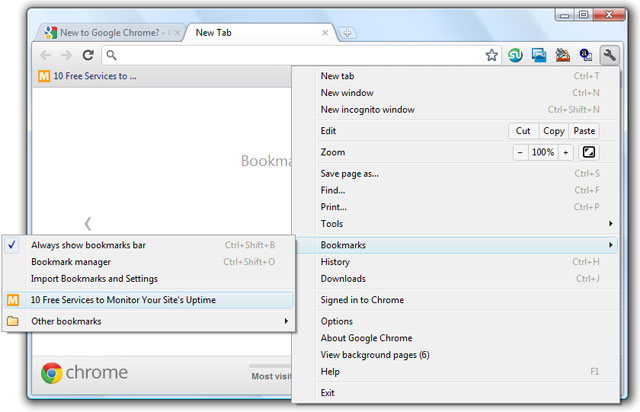This screenshot has height=412, width=640.
Task: Increase zoom with plus button
Action: 565,152
